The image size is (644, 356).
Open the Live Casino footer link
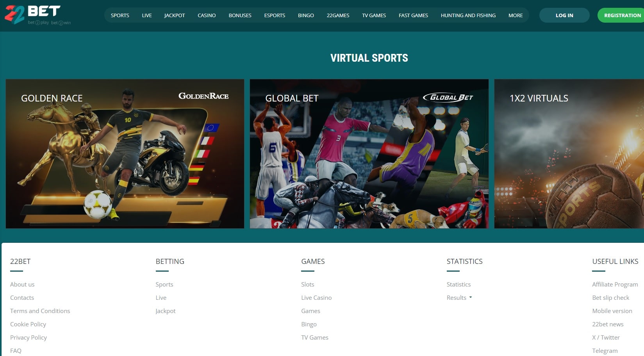pyautogui.click(x=316, y=297)
